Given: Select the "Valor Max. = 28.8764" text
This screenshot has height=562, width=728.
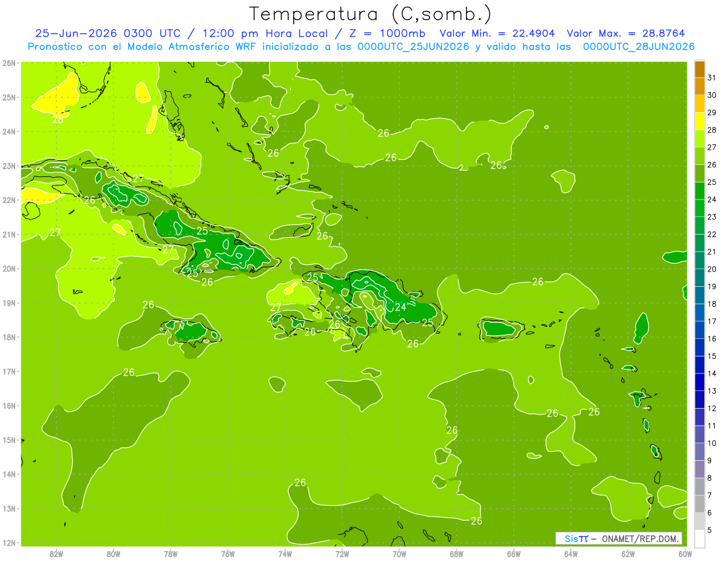Looking at the screenshot, I should [625, 33].
